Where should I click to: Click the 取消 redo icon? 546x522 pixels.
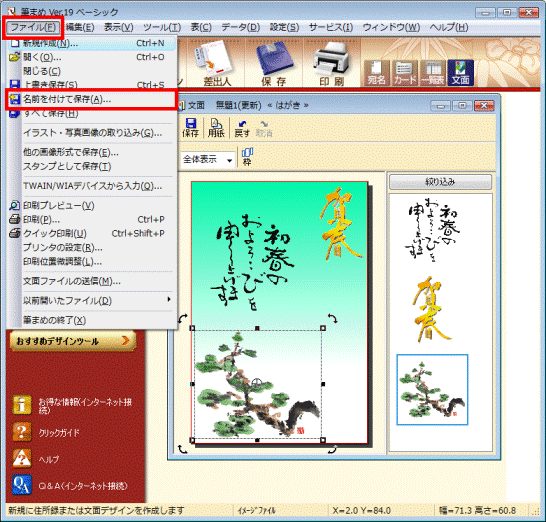click(x=264, y=127)
